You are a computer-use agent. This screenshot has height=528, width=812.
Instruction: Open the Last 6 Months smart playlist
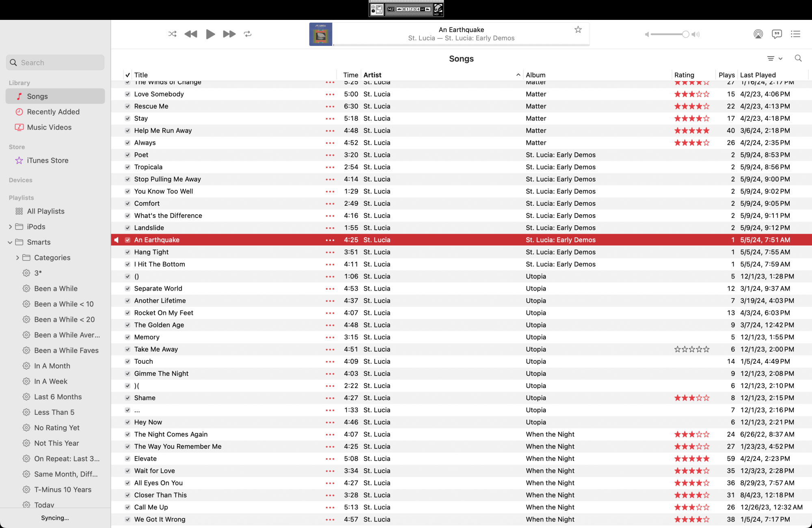click(55, 397)
